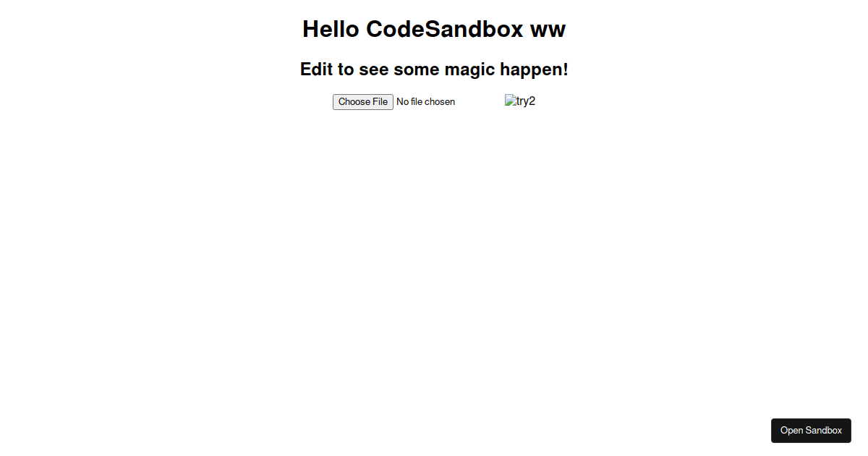Screen dimensions: 868x456
Task: Open the Open Sandbox button
Action: coord(811,431)
